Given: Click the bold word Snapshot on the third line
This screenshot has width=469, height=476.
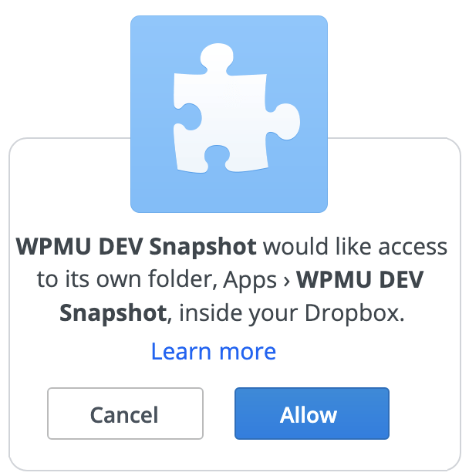Looking at the screenshot, I should pos(113,313).
